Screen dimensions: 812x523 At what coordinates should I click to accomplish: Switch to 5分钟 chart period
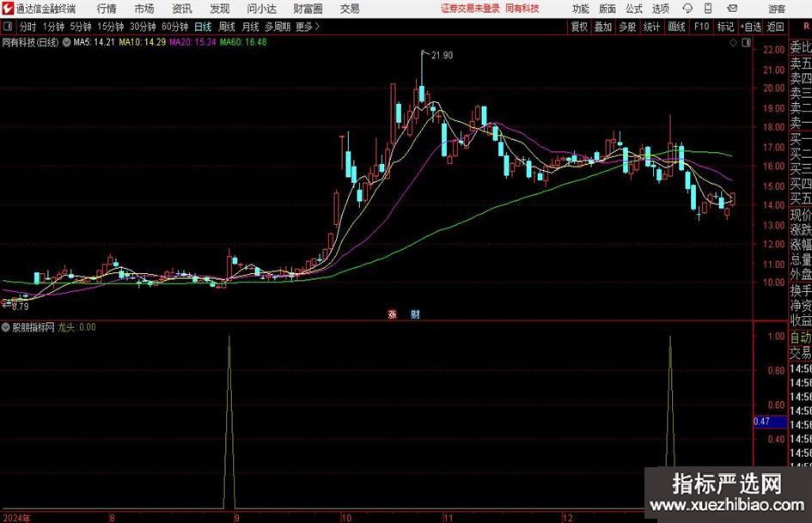coord(81,27)
